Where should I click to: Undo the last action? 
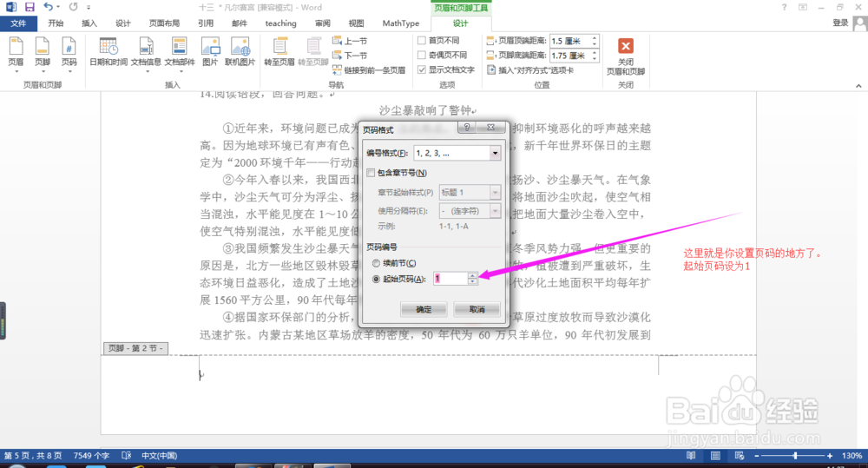click(x=48, y=7)
